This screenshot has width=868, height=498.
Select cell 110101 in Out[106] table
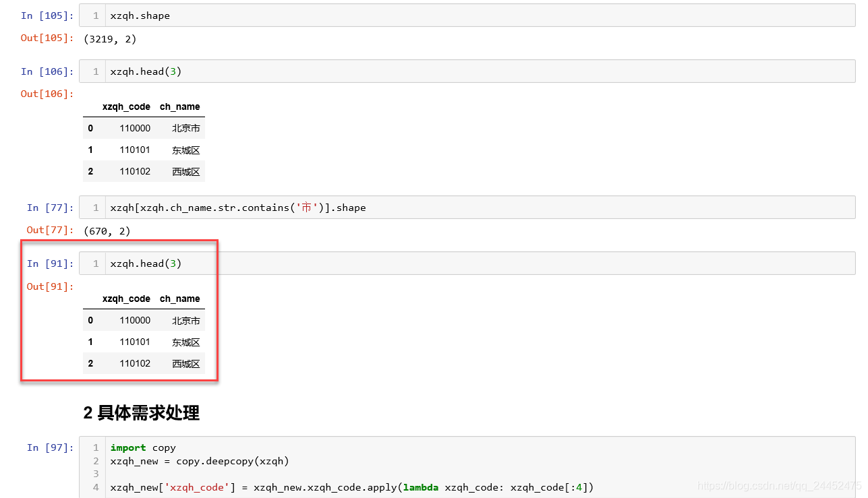pyautogui.click(x=135, y=150)
